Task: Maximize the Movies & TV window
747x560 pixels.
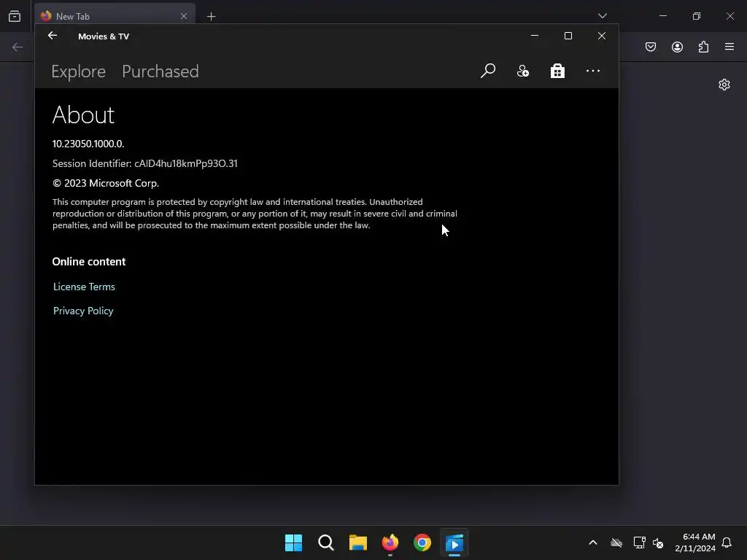Action: [x=568, y=36]
